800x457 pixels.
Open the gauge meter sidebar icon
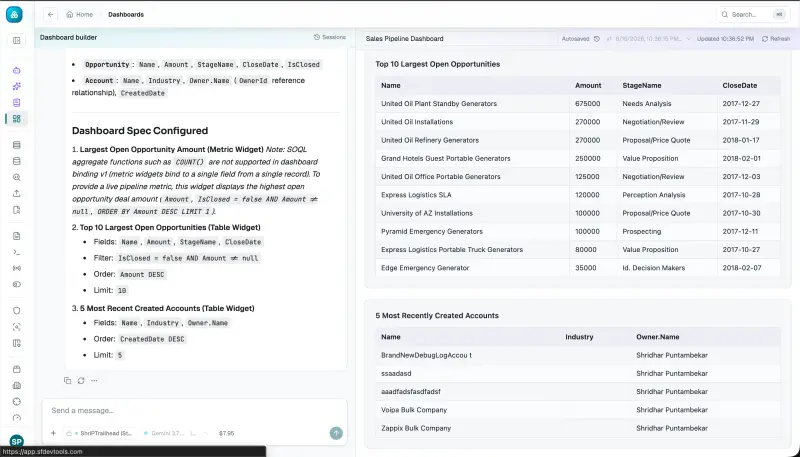pyautogui.click(x=17, y=418)
